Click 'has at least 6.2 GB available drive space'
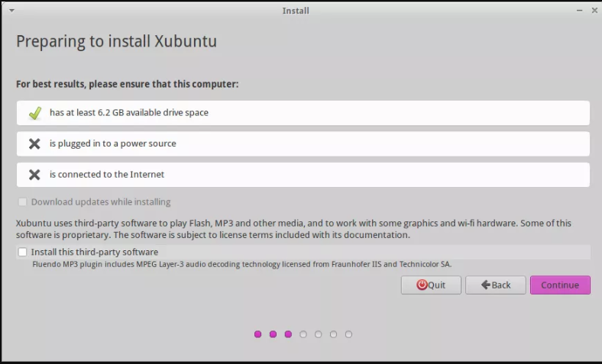This screenshot has width=602, height=364. point(129,113)
